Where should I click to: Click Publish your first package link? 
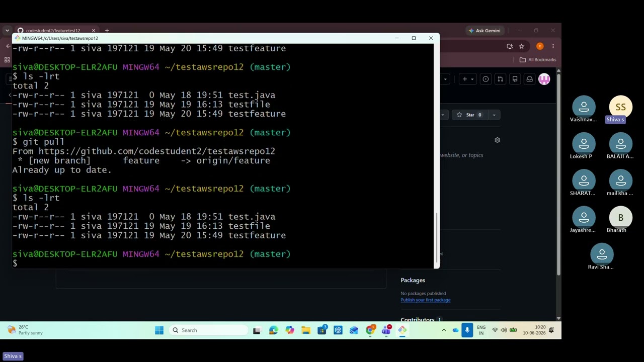[x=425, y=300]
